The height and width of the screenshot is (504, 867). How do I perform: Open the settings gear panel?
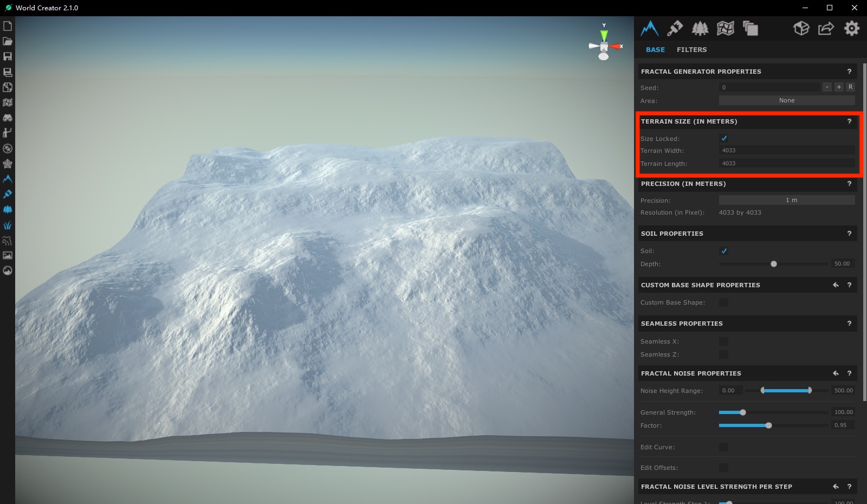pyautogui.click(x=851, y=28)
